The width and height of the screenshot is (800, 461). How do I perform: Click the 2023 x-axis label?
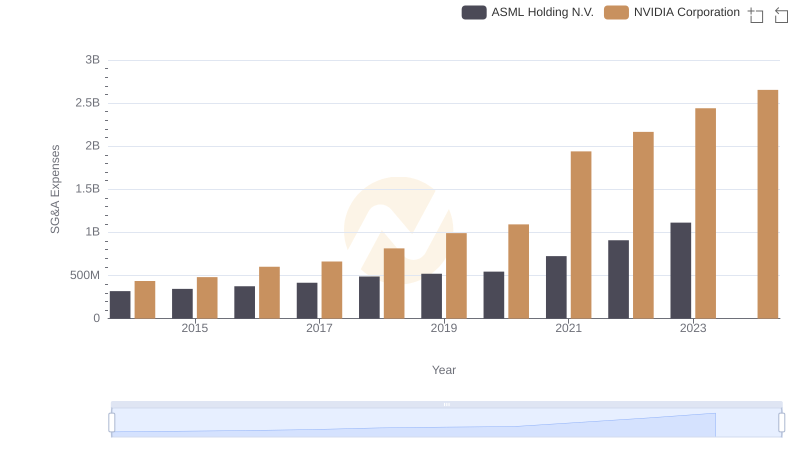pyautogui.click(x=693, y=328)
